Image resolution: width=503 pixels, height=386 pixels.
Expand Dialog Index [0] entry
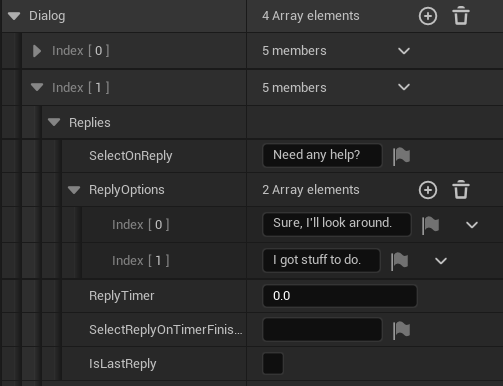click(x=37, y=51)
